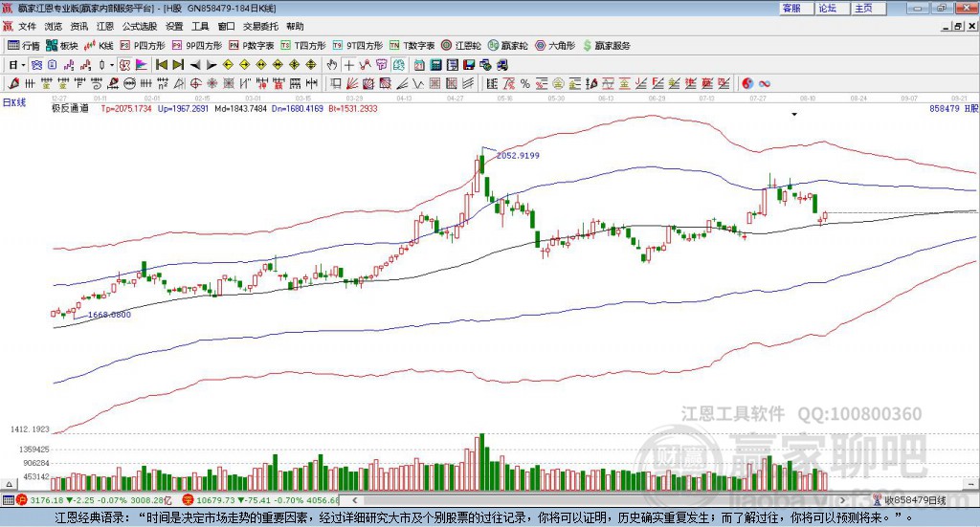Jump to first bar with skip-start arrow
This screenshot has height=527, width=980.
162,65
